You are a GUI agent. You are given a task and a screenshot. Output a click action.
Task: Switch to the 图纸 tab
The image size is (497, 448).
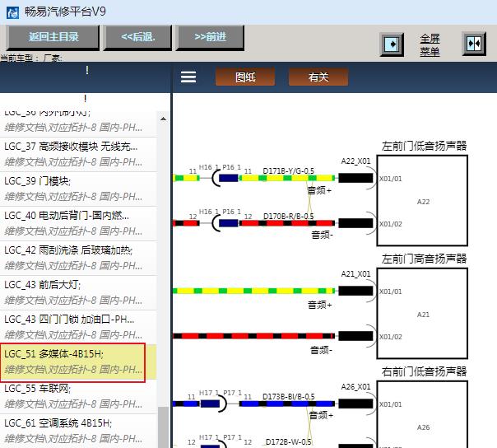[x=245, y=77]
